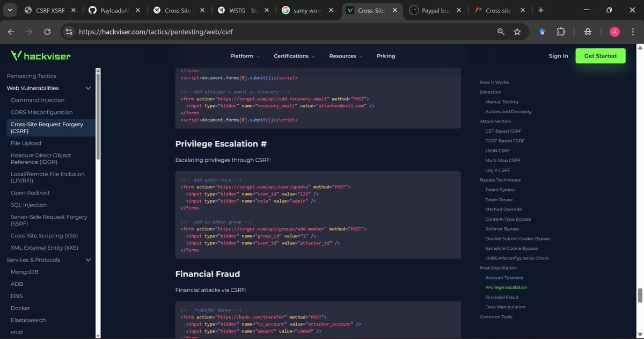Click the Privilege Escalation # heading anchor
This screenshot has height=339, width=644.
[264, 144]
